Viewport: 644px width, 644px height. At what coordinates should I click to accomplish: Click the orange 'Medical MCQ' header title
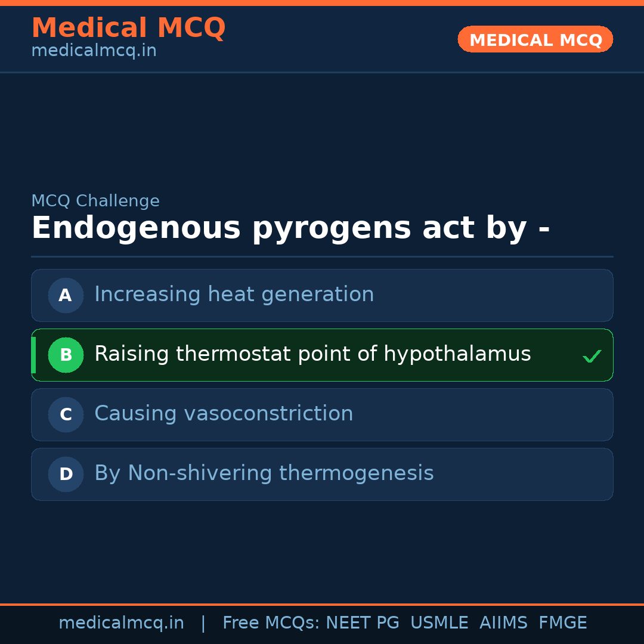coord(128,28)
